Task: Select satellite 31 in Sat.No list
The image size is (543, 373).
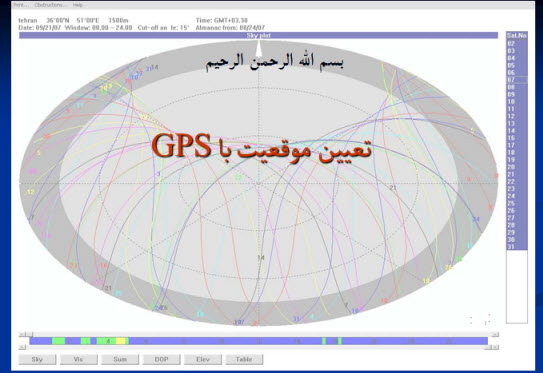Action: coord(517,247)
